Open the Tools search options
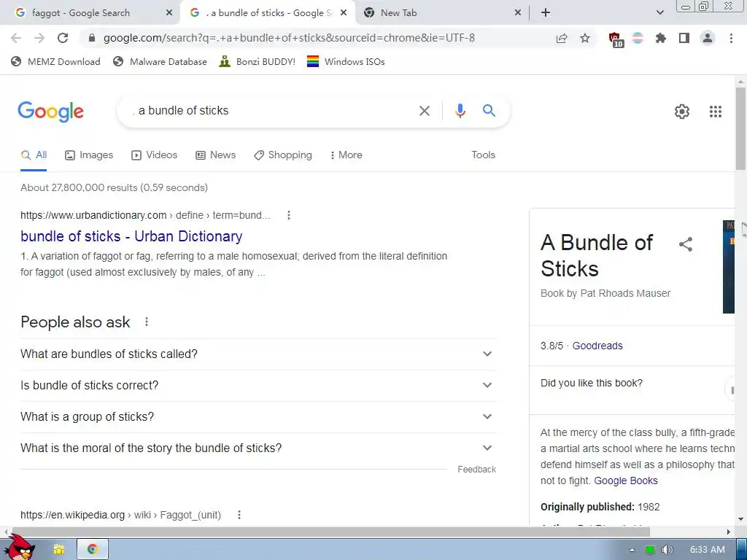The width and height of the screenshot is (747, 560). click(x=483, y=155)
